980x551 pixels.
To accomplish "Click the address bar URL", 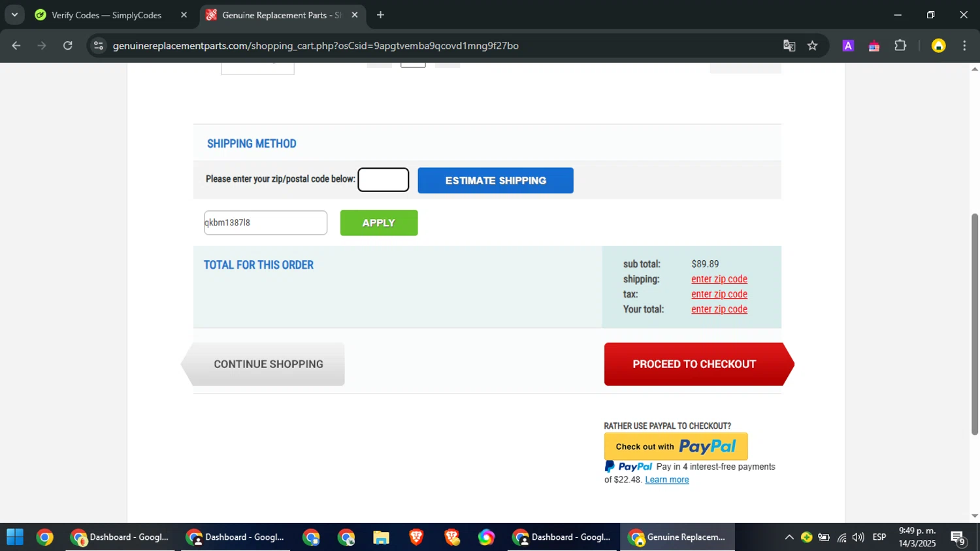I will pyautogui.click(x=316, y=46).
